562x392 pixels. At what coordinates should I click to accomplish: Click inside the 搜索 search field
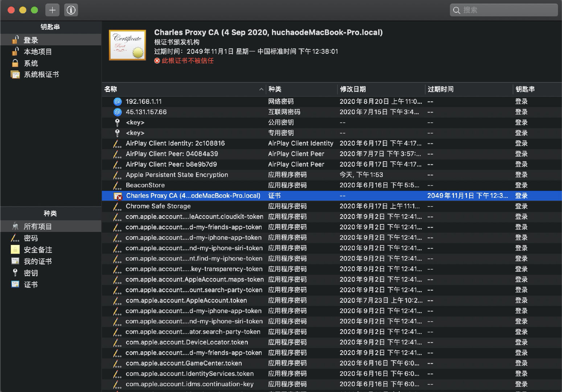pyautogui.click(x=504, y=10)
